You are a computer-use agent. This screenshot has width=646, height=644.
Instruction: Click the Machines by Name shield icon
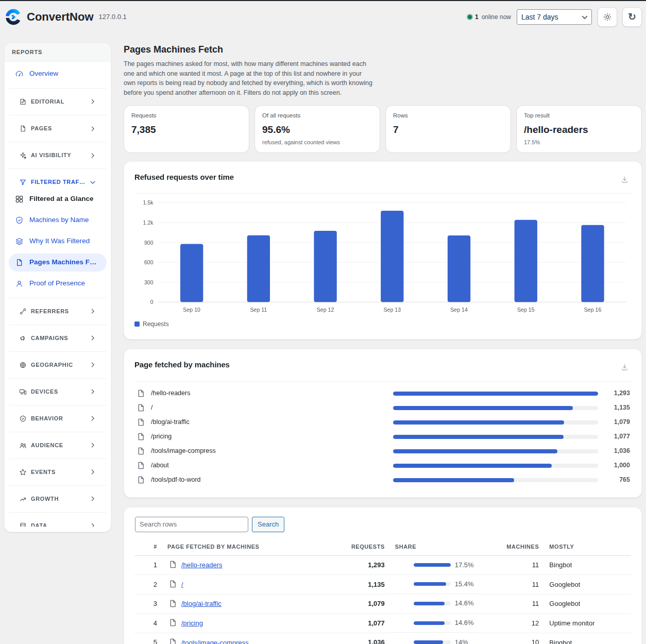click(x=19, y=220)
